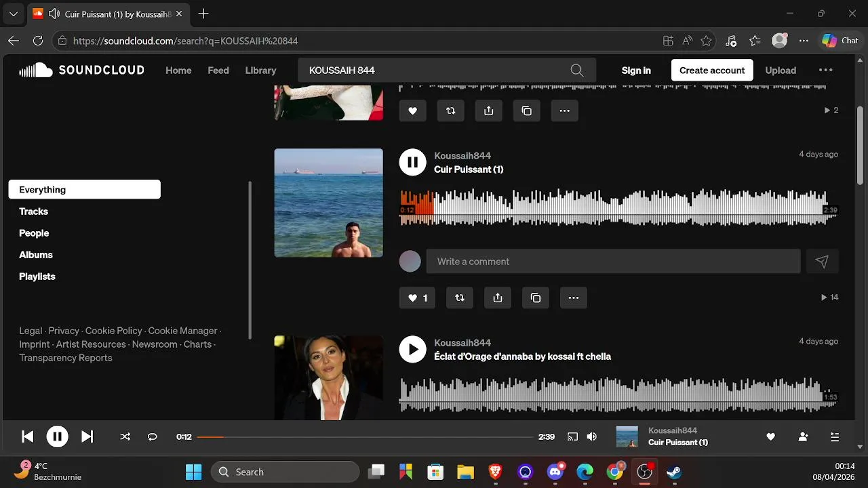Filter results by Albums
The width and height of the screenshot is (868, 488).
coord(36,255)
